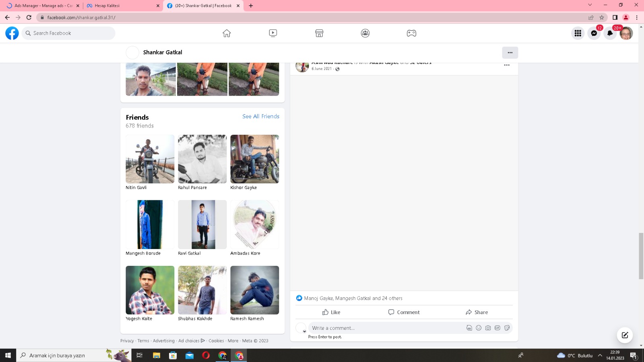This screenshot has width=644, height=362.
Task: Open the profile three-dot options menu
Action: coord(510,53)
